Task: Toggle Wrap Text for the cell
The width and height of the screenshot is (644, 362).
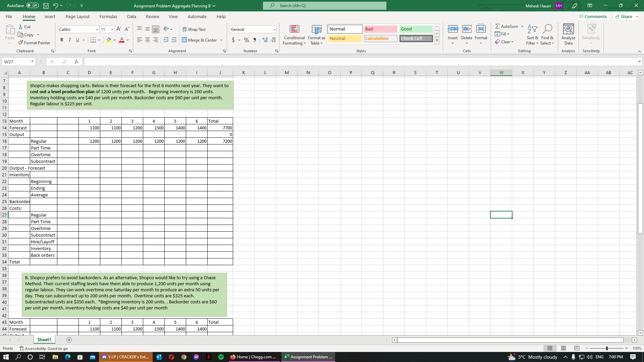Action: point(194,29)
